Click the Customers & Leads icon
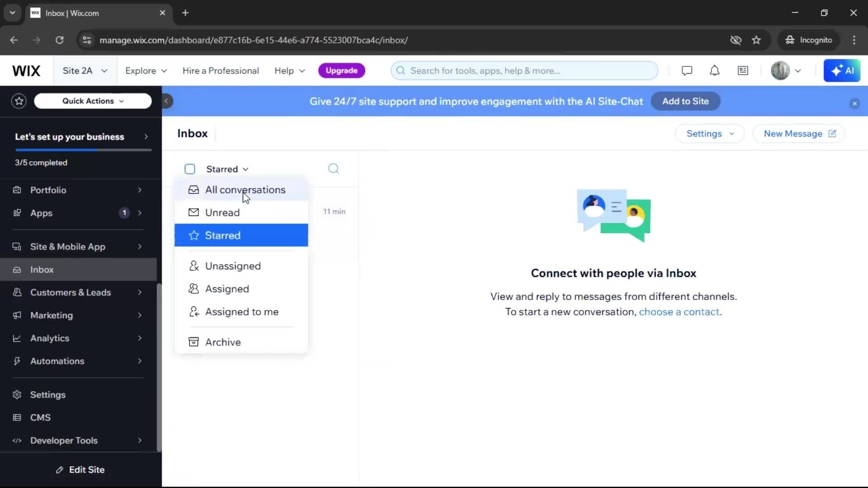868x488 pixels. 17,292
